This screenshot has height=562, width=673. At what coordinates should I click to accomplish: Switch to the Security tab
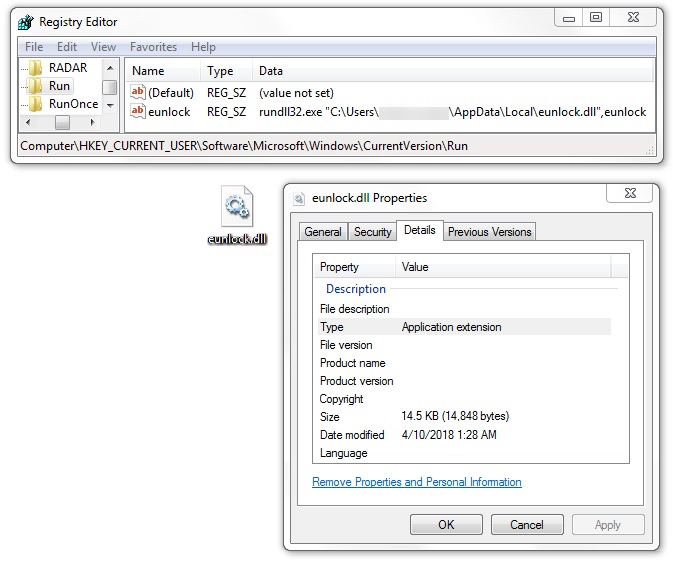[373, 232]
